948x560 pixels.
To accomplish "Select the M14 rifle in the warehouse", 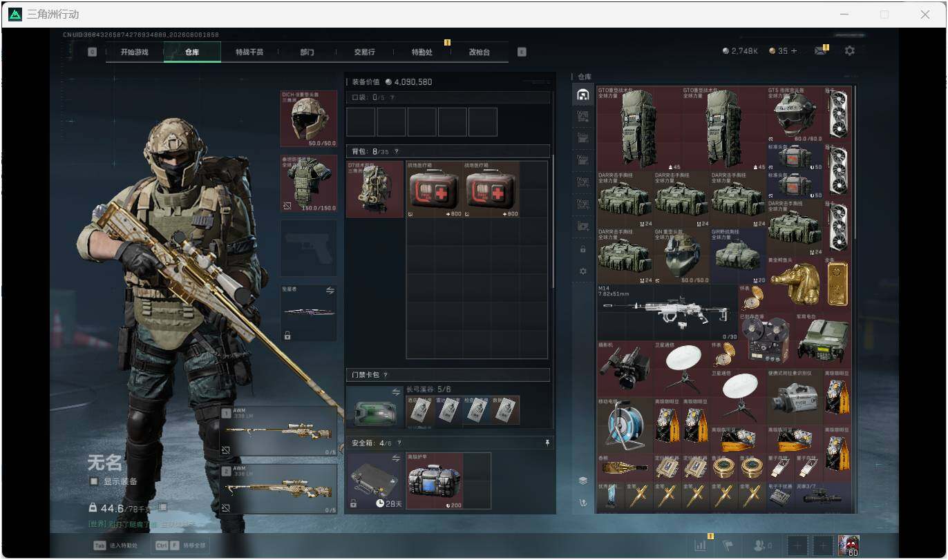I will click(x=667, y=312).
